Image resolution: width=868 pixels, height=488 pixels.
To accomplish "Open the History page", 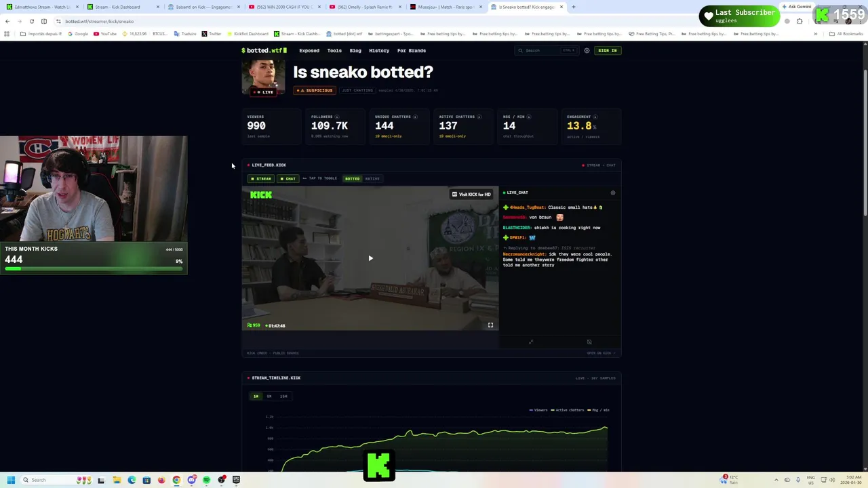I will pos(379,50).
